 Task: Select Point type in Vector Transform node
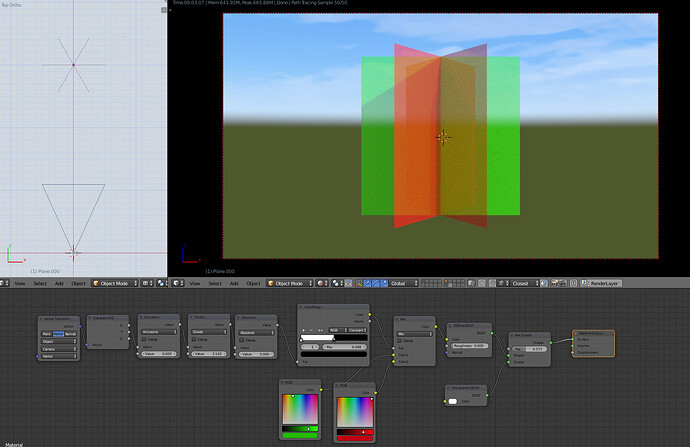point(47,334)
